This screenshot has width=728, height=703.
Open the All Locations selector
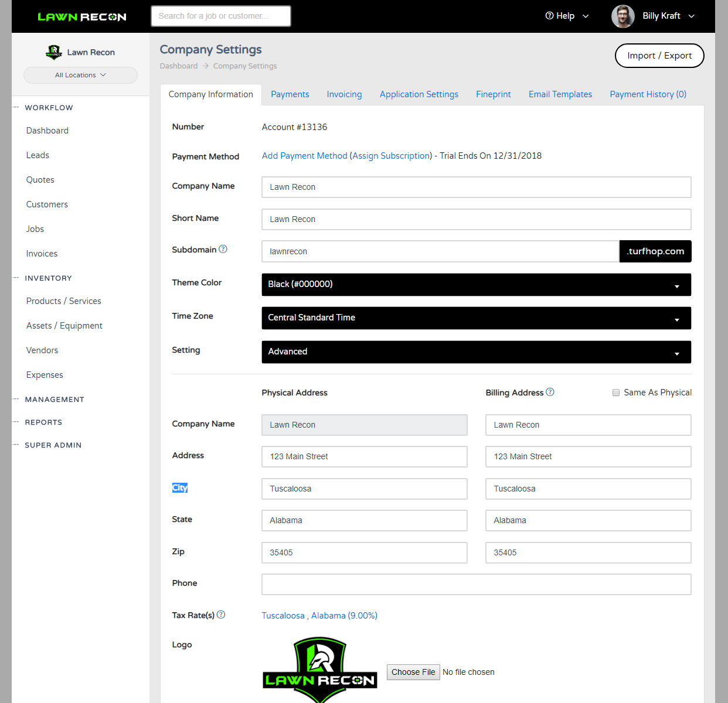[x=80, y=75]
